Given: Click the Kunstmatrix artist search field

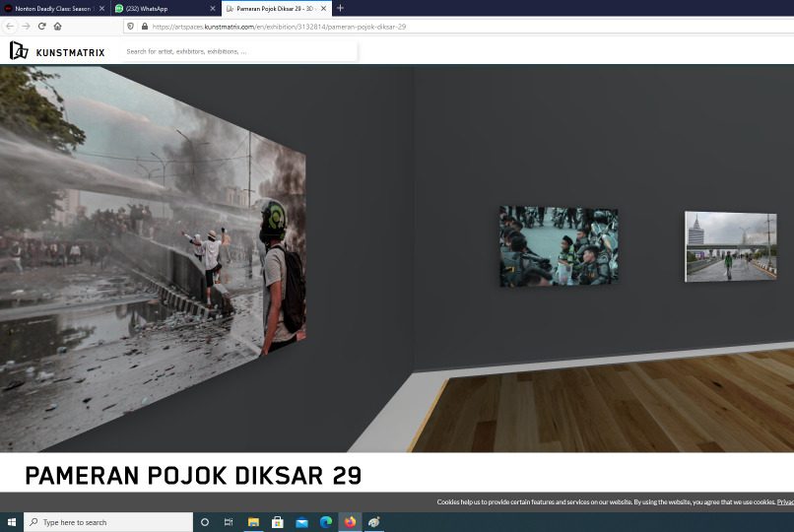Looking at the screenshot, I should point(239,51).
